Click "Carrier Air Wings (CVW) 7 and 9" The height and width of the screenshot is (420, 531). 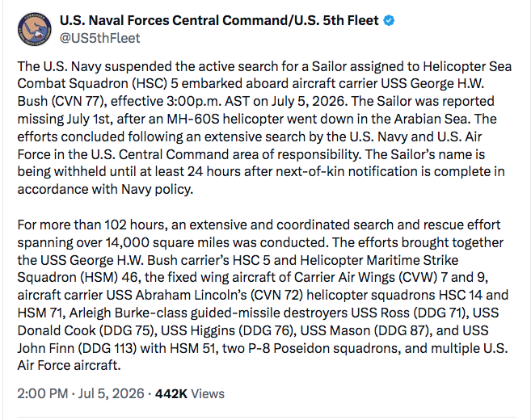pyautogui.click(x=391, y=278)
